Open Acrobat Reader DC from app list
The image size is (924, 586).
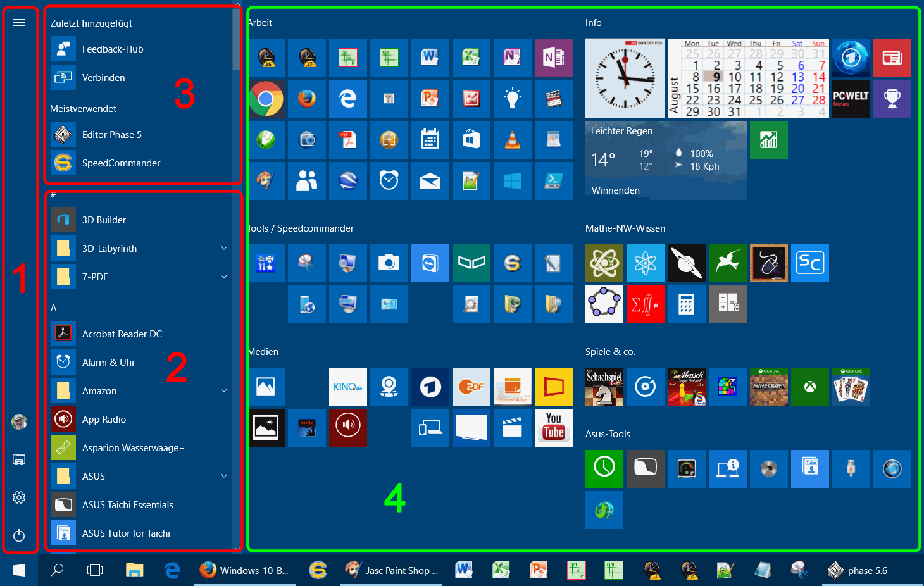tap(122, 334)
